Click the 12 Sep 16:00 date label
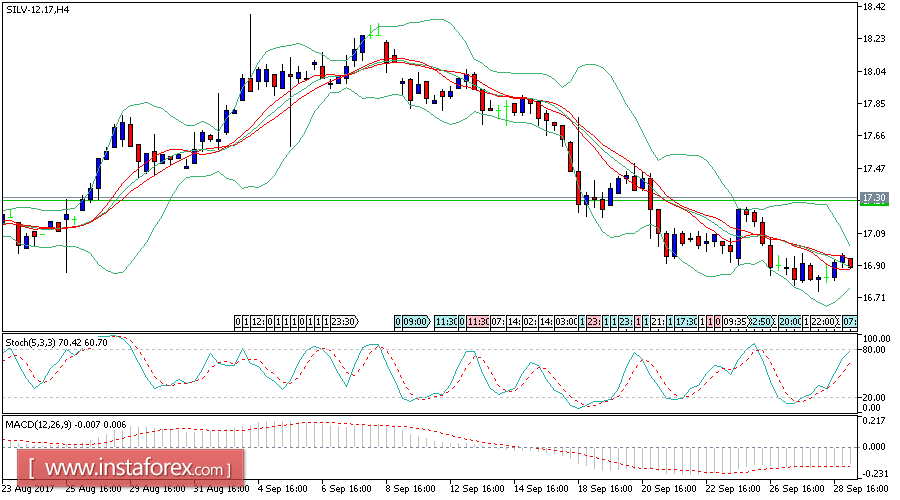This screenshot has width=900, height=500. [478, 489]
